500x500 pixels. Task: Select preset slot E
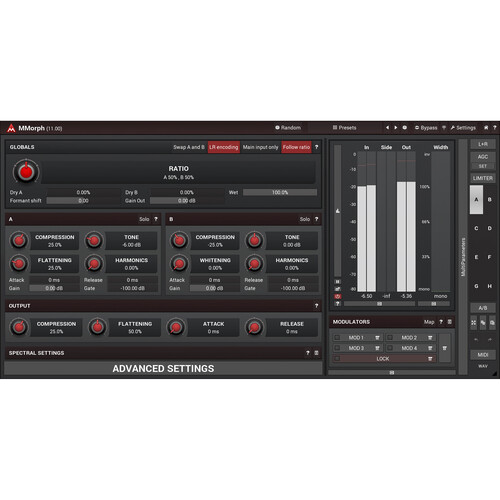pos(476,257)
